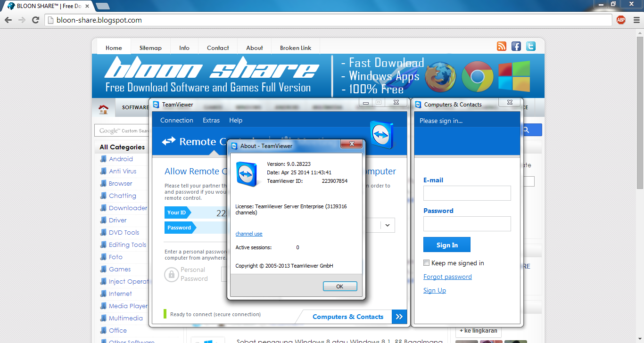Open the Computers & Contacts bottom tab
The image size is (644, 343).
pos(348,317)
